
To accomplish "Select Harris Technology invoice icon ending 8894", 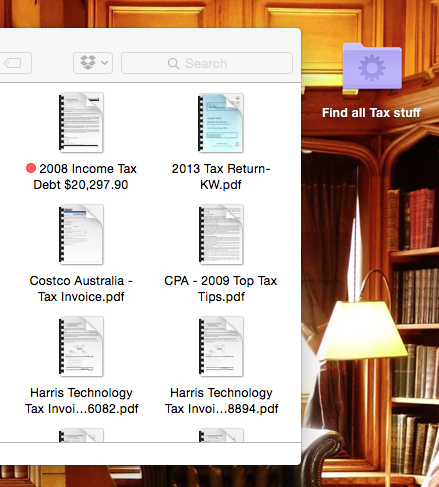I will pos(221,347).
